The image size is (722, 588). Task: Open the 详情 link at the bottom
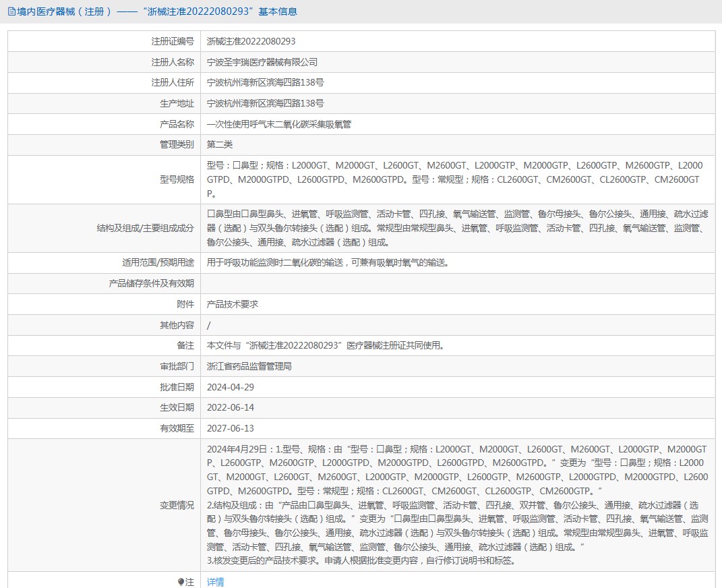(216, 582)
